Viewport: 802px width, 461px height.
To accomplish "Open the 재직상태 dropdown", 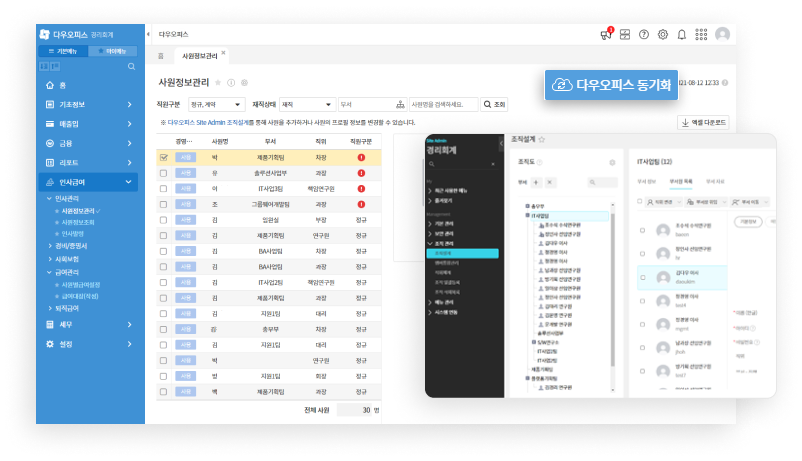I will [x=307, y=104].
